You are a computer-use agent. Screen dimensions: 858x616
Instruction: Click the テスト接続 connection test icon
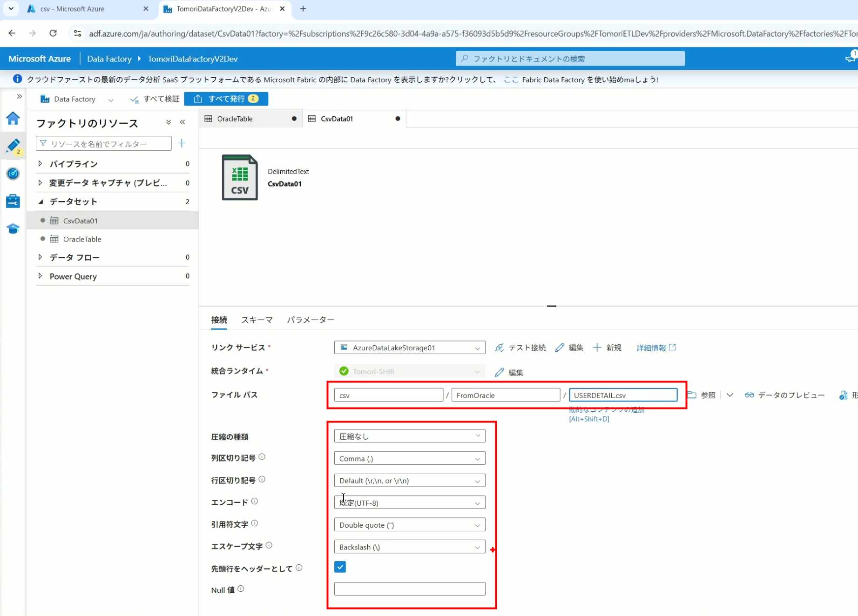500,348
